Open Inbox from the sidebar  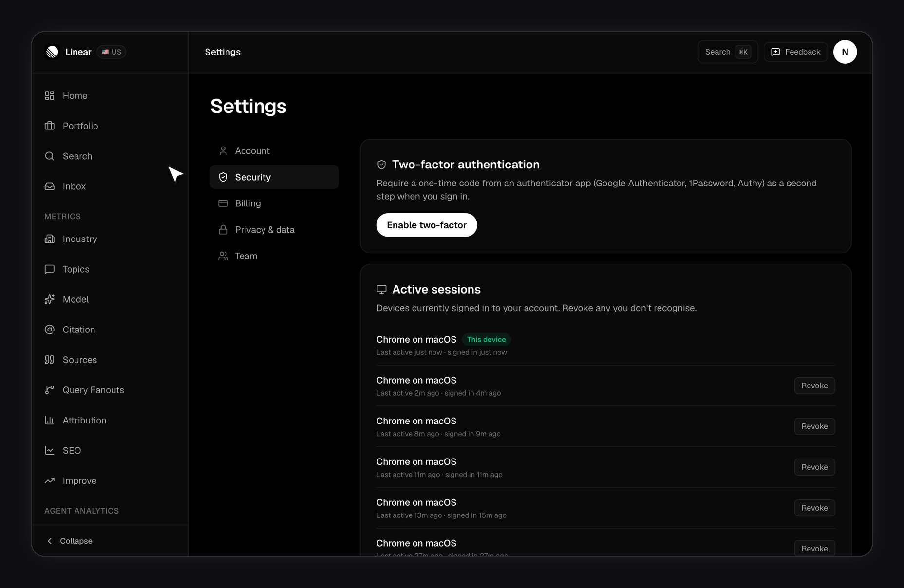110,186
